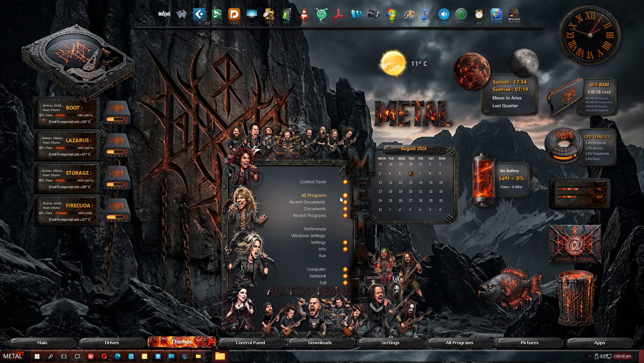The image size is (644, 363).
Task: Open the Apps tab in bottom bar
Action: [599, 342]
